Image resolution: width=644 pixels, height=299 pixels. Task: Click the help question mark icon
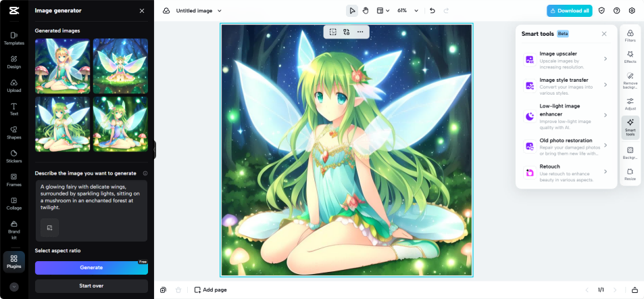click(x=616, y=11)
